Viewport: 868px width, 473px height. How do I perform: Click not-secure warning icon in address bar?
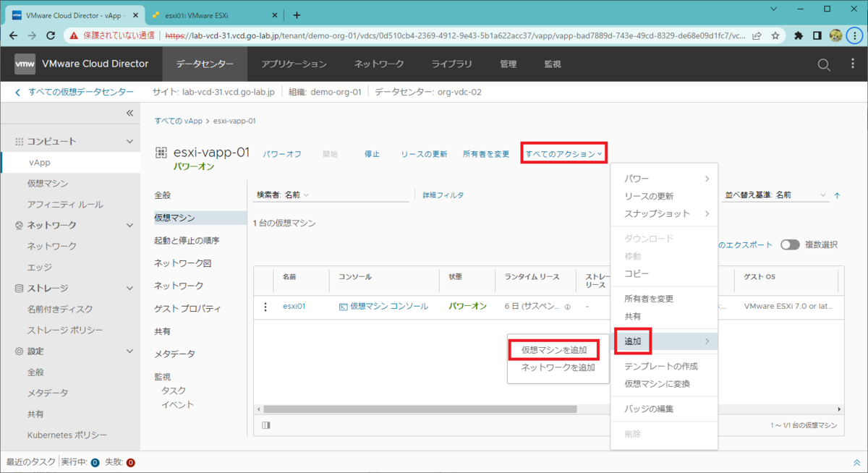tap(75, 35)
